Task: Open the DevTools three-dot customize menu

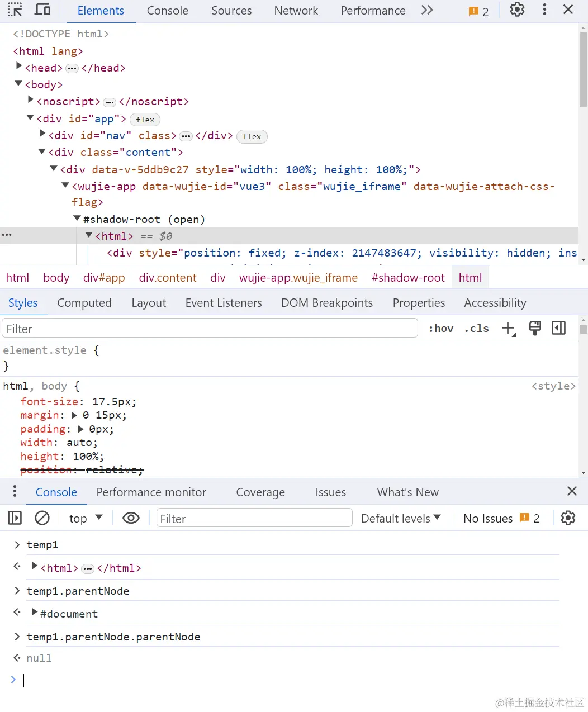Action: point(544,10)
